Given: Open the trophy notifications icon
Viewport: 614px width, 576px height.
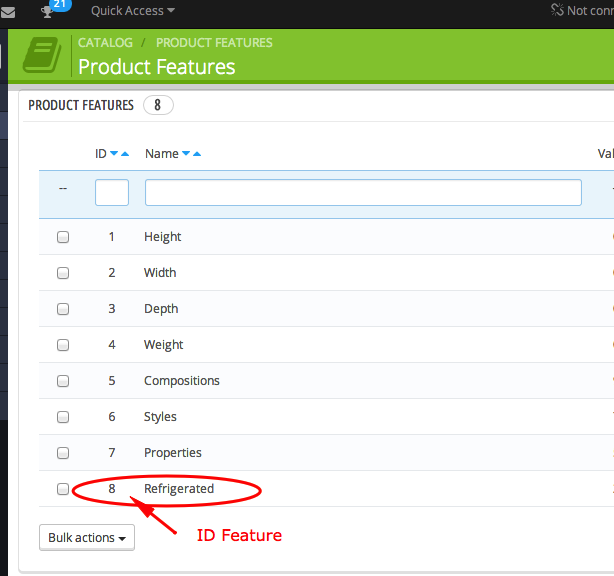Looking at the screenshot, I should click(47, 12).
